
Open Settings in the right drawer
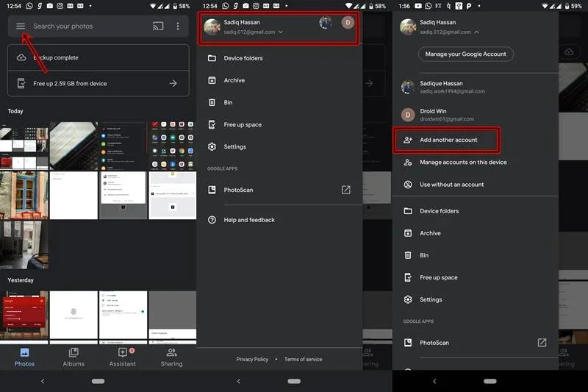click(x=475, y=299)
